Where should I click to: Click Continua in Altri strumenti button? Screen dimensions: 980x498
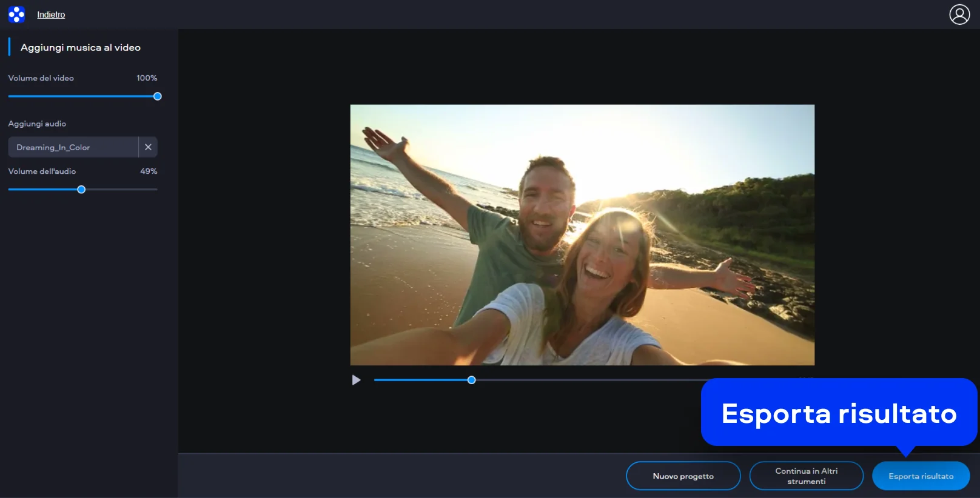tap(806, 476)
